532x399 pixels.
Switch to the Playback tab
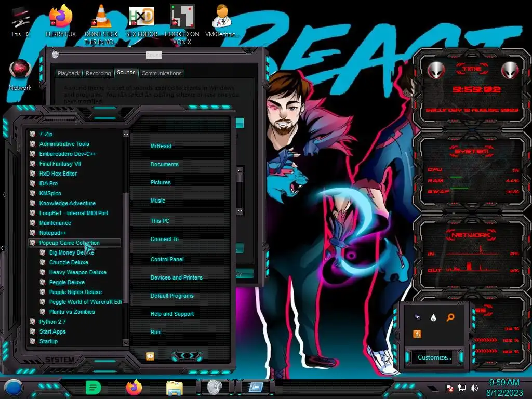point(69,73)
